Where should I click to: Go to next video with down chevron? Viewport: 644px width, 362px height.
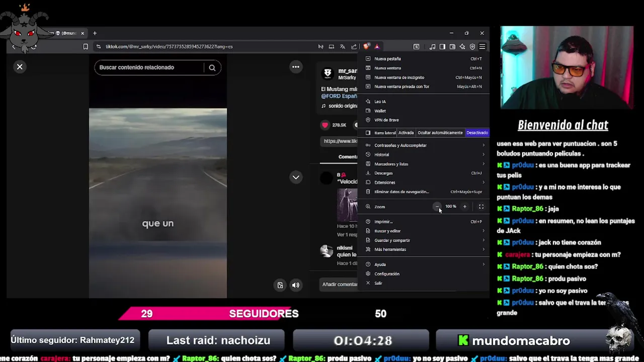coord(296,177)
